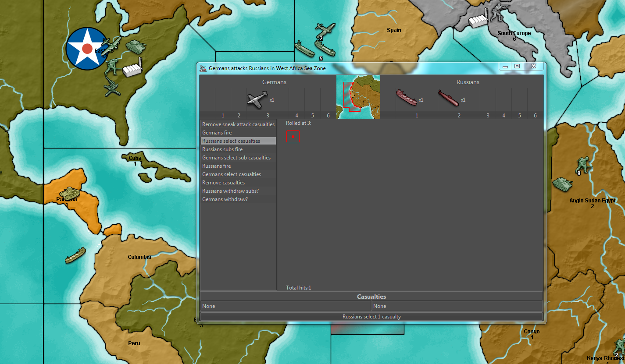Click the tank in Anglo Sudan Egypt

pyautogui.click(x=562, y=184)
